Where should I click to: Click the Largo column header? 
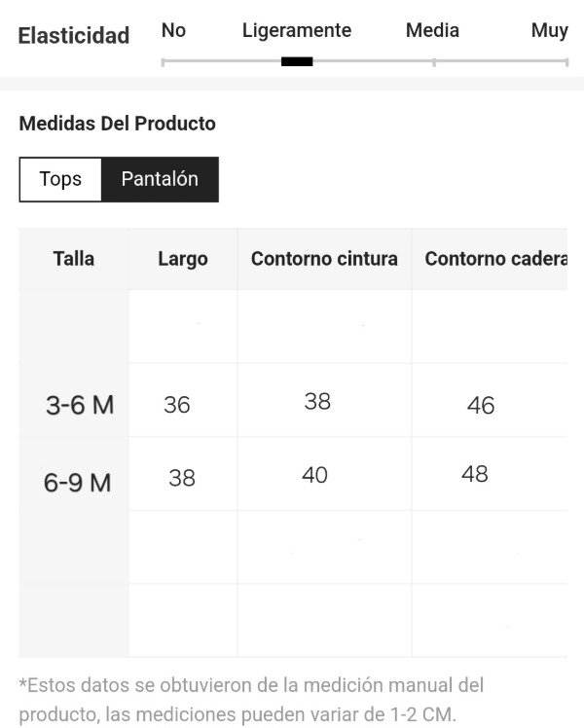coord(183,259)
